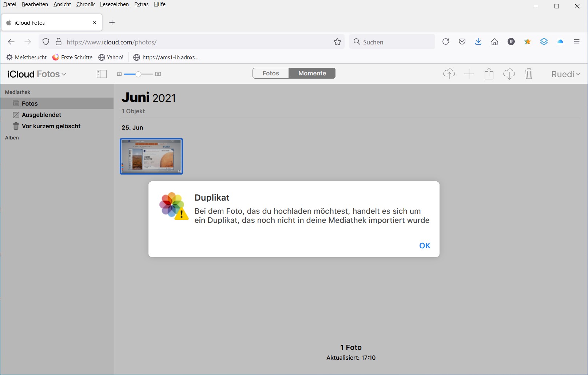The height and width of the screenshot is (375, 588).
Task: Open the Chronik menu
Action: pos(86,4)
